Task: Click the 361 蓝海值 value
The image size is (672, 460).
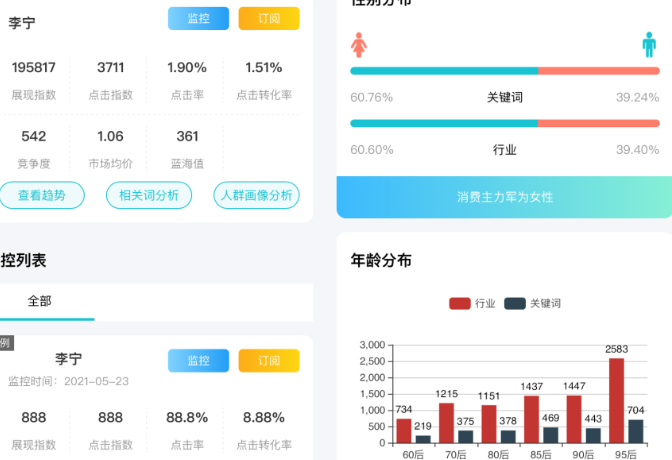Action: coord(187,136)
